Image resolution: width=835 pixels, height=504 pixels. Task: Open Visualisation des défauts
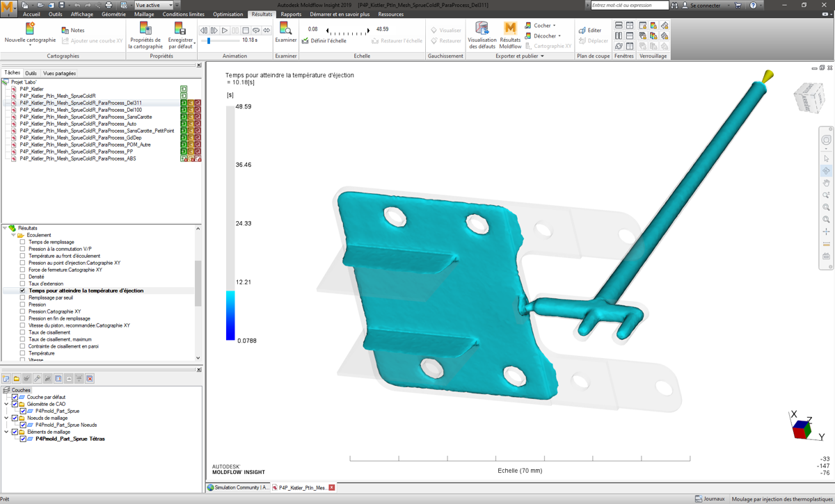(482, 28)
